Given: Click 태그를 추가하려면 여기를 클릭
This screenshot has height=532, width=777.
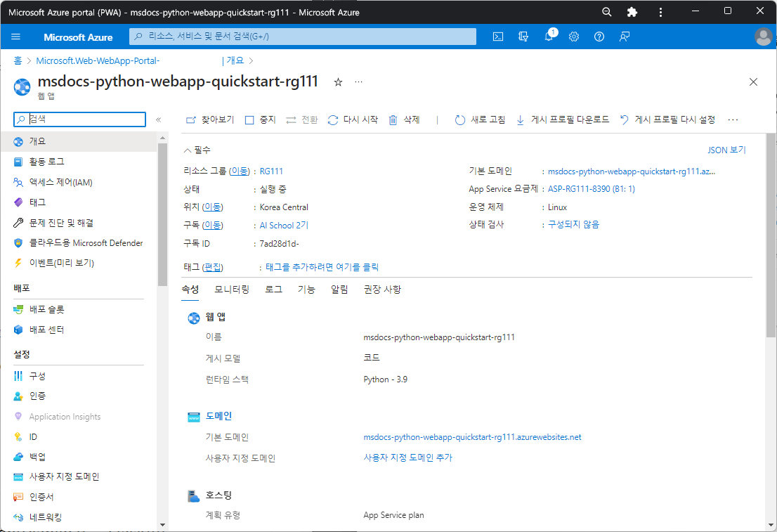Looking at the screenshot, I should tap(322, 267).
